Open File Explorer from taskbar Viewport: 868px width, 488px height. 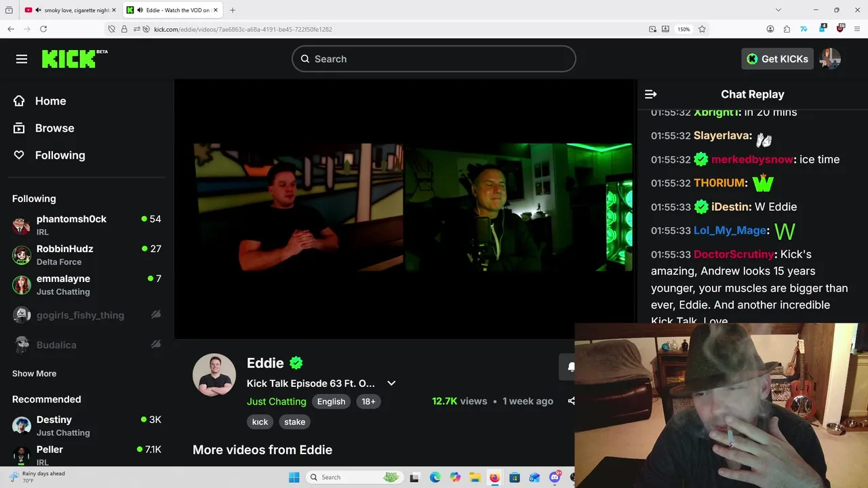(475, 477)
